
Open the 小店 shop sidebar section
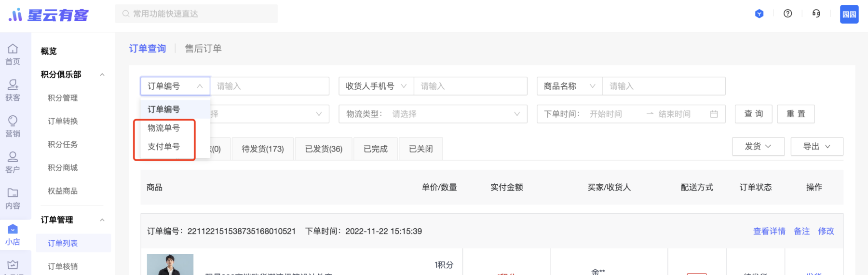click(13, 235)
